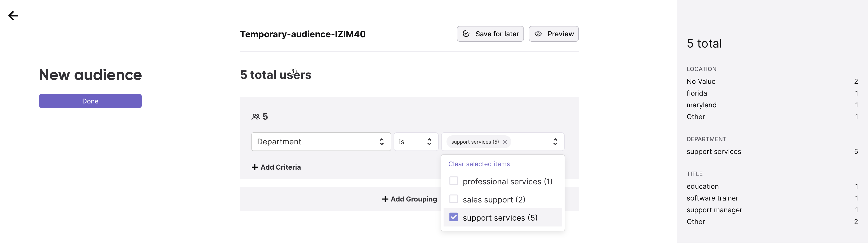Click the 'New audience' heading
Image resolution: width=868 pixels, height=251 pixels.
click(x=90, y=75)
